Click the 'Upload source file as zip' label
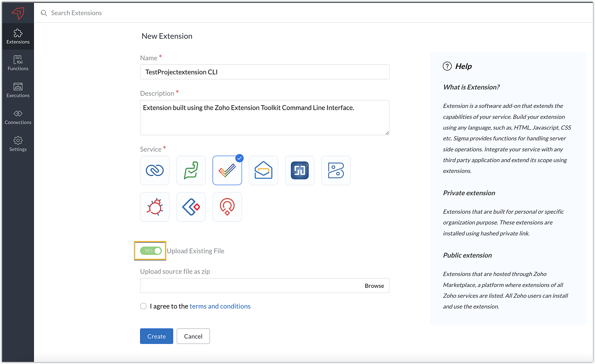The image size is (595, 364). [175, 271]
